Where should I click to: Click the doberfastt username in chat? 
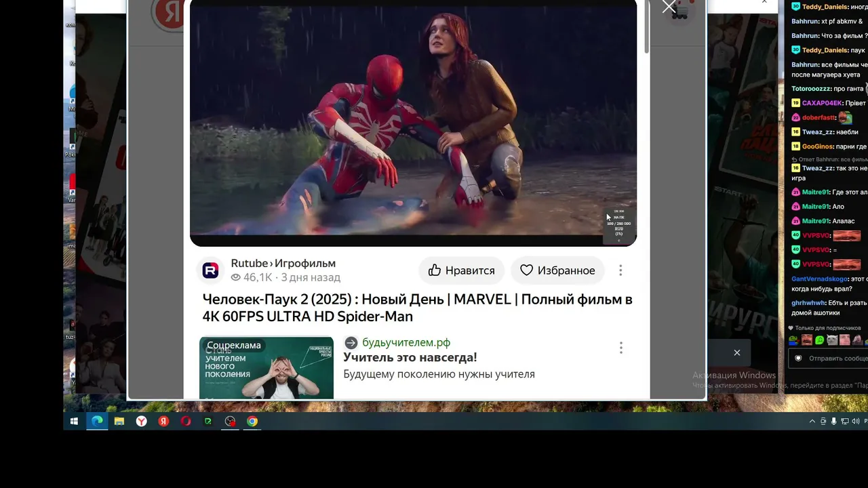tap(819, 117)
